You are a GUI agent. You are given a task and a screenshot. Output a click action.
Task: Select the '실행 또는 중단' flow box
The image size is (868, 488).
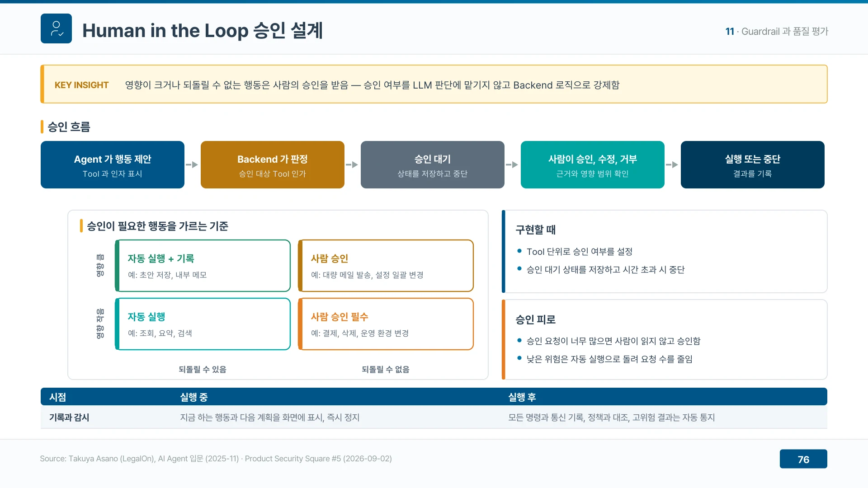coord(753,164)
